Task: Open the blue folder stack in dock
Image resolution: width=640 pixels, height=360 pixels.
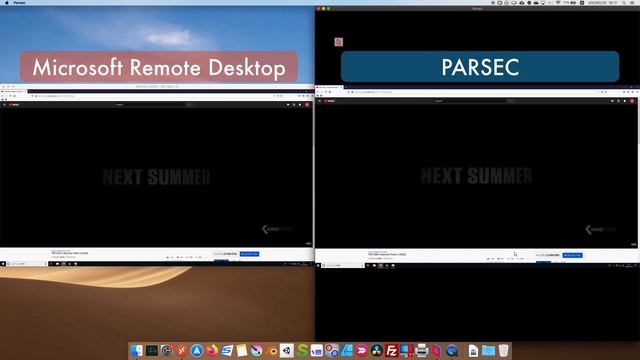Action: [x=488, y=350]
